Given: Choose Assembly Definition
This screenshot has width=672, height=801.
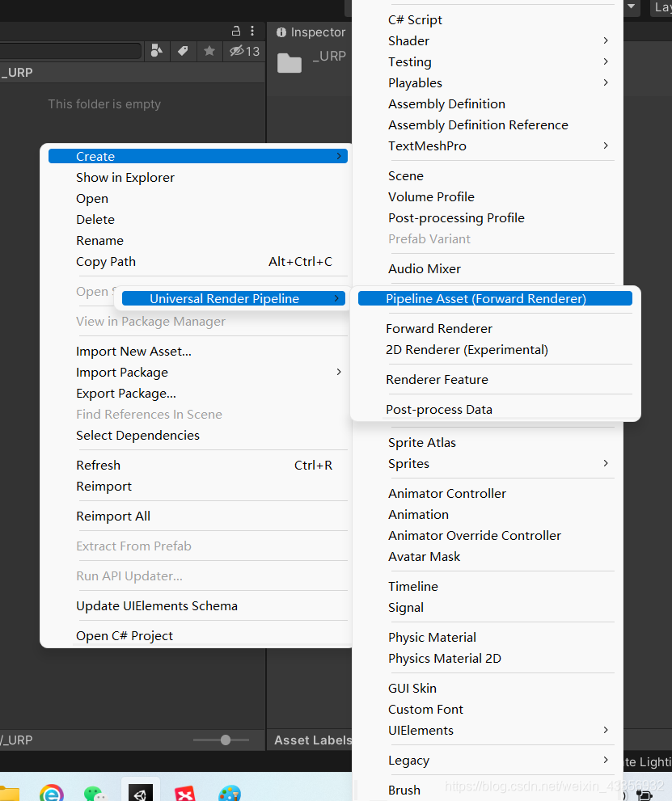Looking at the screenshot, I should click(x=488, y=103).
